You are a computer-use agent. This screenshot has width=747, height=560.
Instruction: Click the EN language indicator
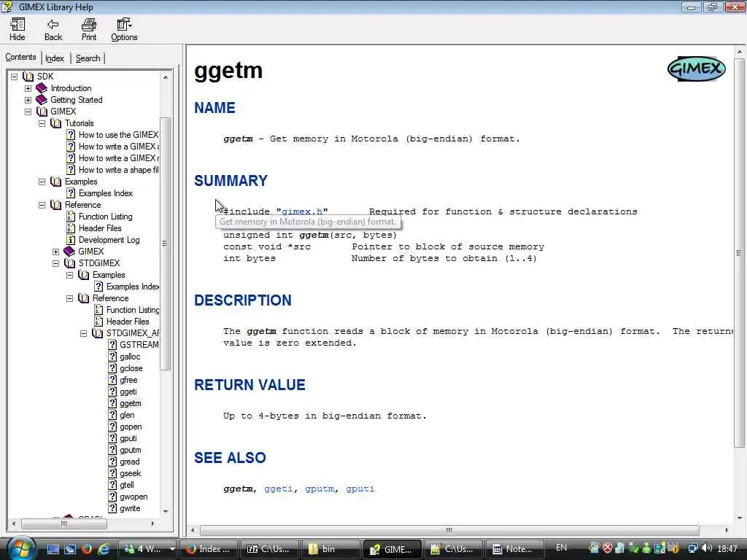(561, 548)
